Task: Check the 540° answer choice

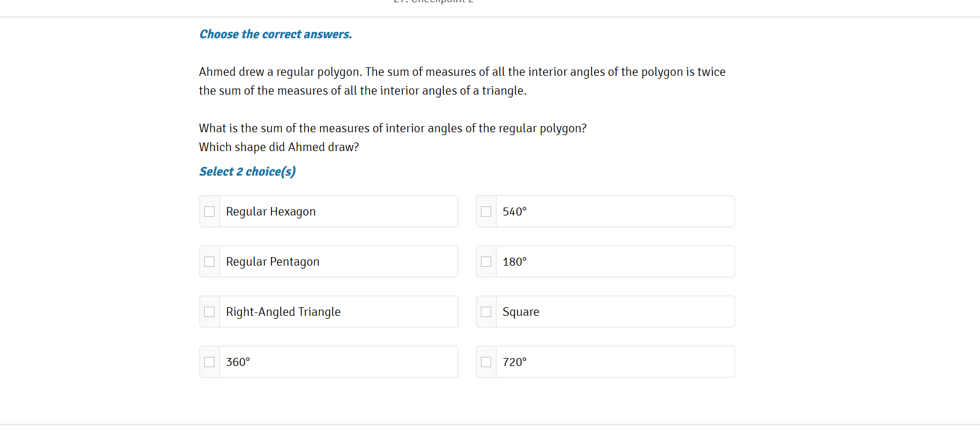Action: pos(486,211)
